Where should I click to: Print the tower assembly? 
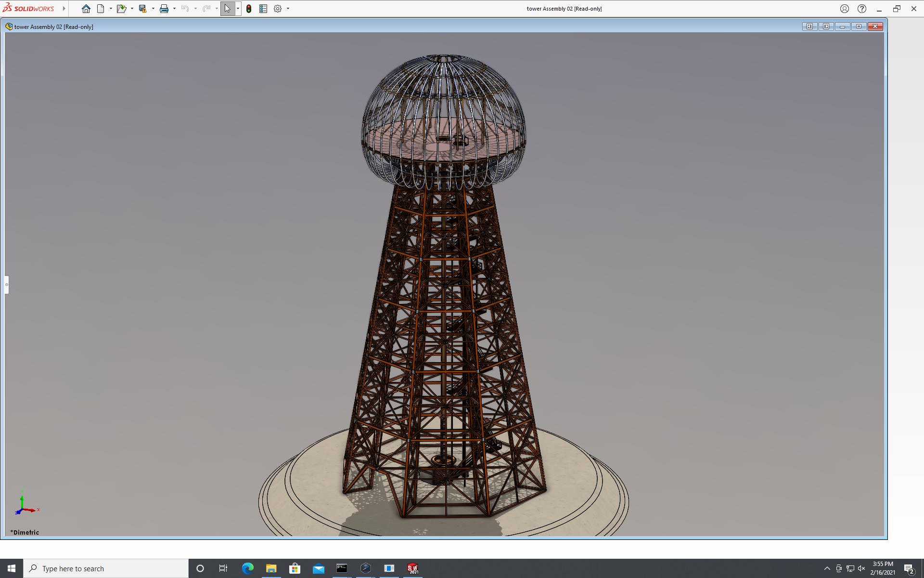pos(164,9)
